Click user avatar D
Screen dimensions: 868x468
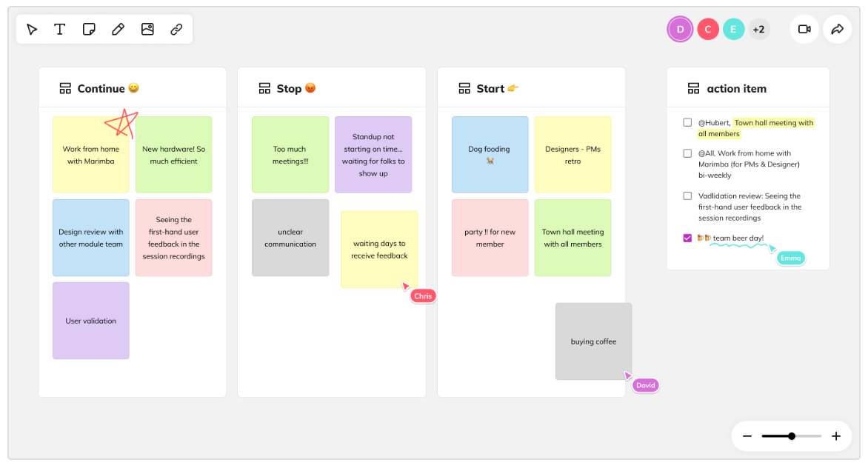pyautogui.click(x=681, y=30)
